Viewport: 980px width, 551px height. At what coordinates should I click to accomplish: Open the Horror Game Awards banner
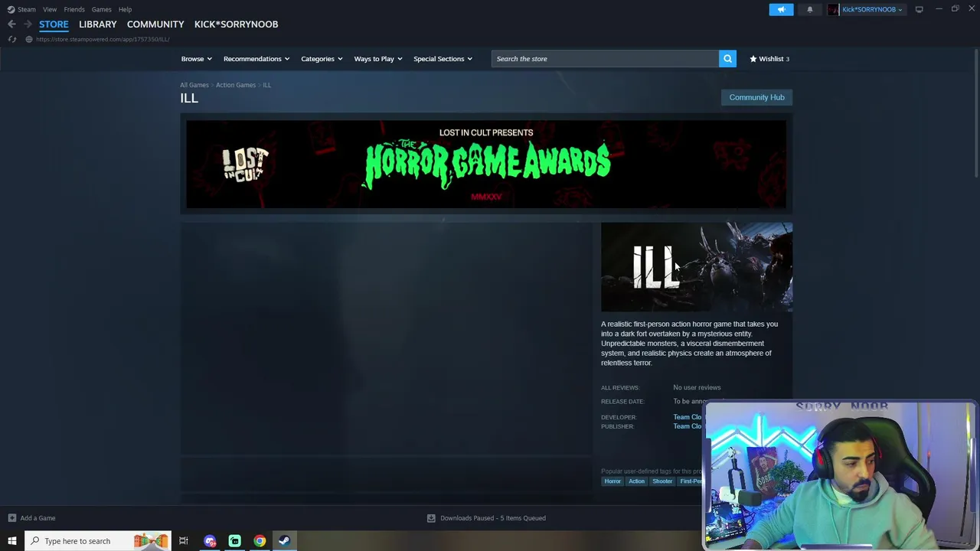[x=486, y=164]
